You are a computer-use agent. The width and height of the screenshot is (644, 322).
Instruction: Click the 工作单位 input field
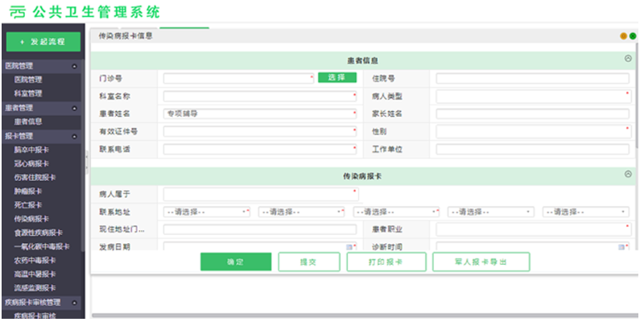pyautogui.click(x=532, y=150)
